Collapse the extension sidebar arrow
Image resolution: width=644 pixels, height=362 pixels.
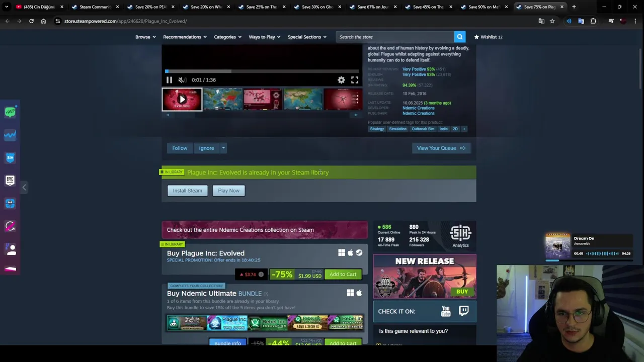click(x=24, y=187)
